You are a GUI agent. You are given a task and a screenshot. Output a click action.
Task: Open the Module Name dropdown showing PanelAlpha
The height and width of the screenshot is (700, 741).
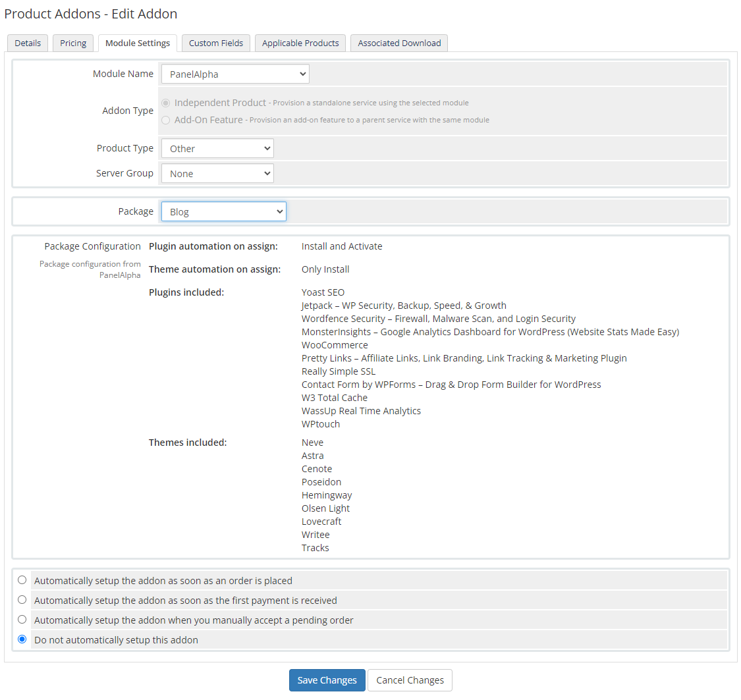click(235, 74)
